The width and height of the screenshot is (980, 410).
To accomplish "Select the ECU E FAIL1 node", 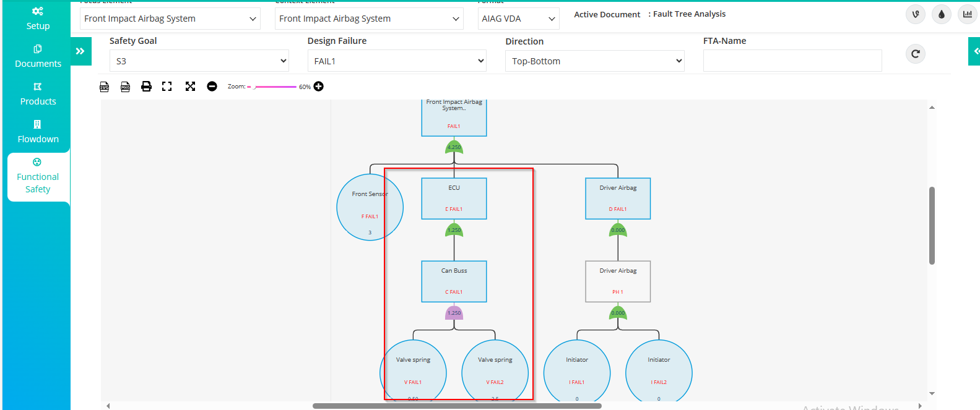I will click(x=454, y=199).
